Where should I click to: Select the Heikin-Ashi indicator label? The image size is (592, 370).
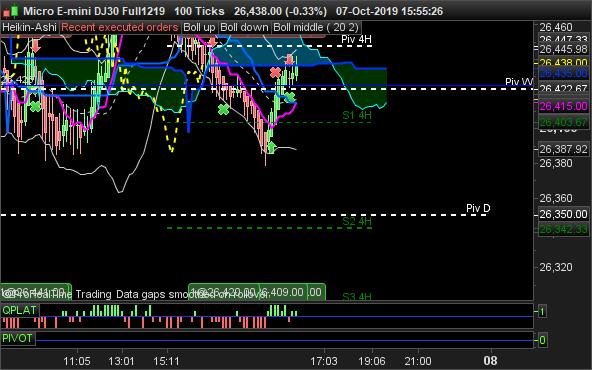[29, 28]
